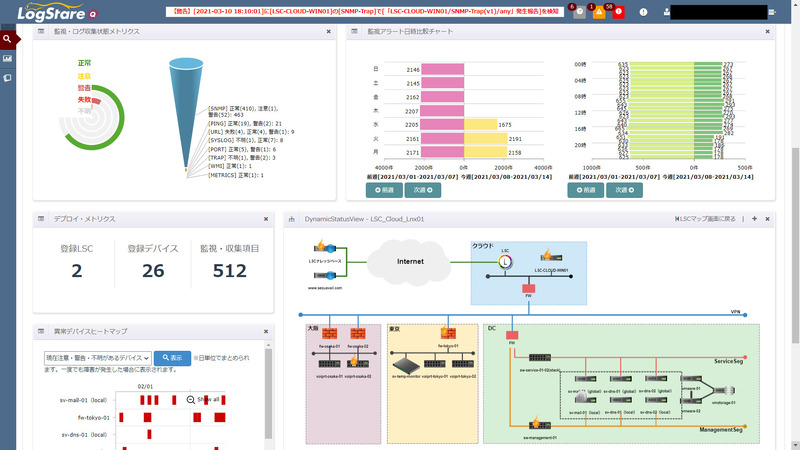Open the heatmap device filter dropdown

click(96, 357)
